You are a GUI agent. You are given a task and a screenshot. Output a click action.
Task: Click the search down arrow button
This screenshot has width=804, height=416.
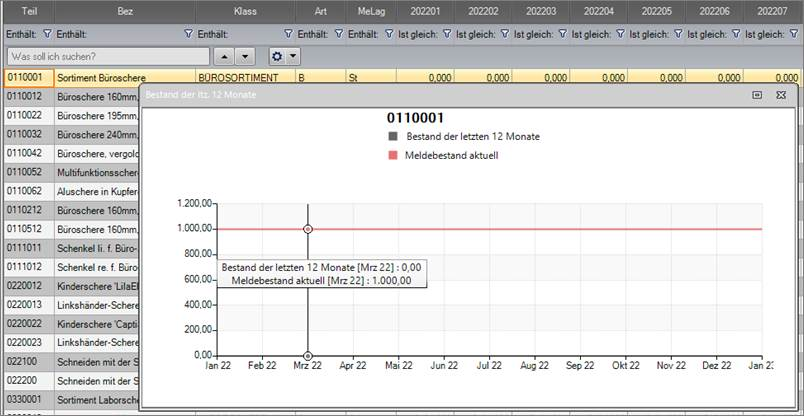246,56
